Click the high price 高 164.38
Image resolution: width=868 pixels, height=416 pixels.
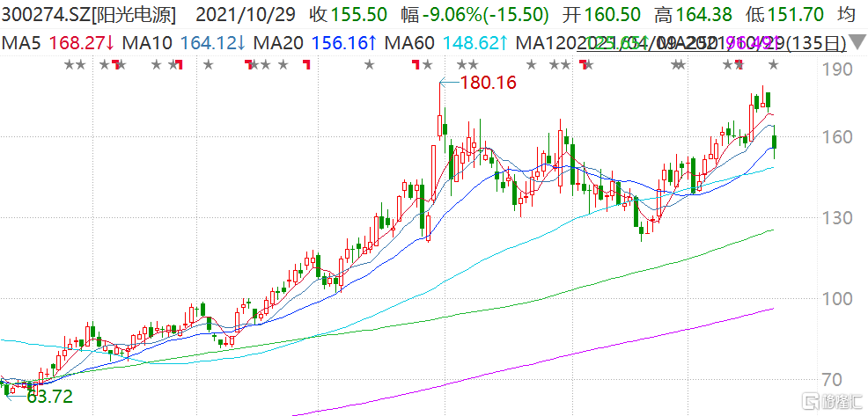694,15
